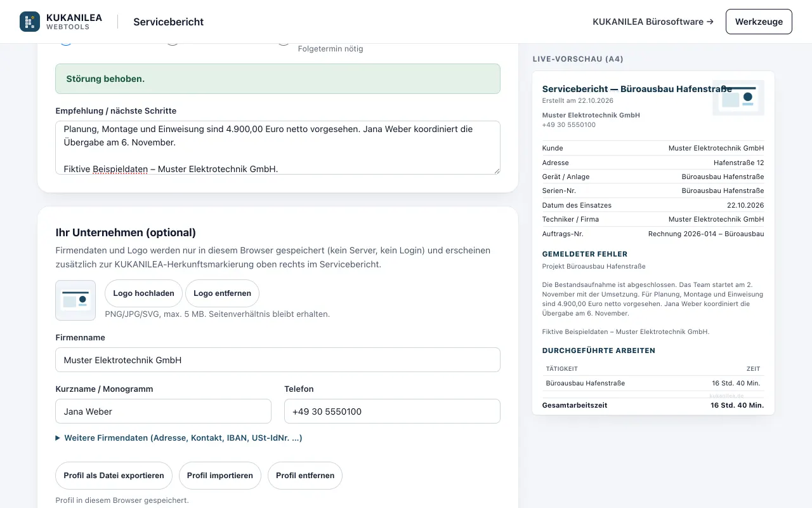Image resolution: width=812 pixels, height=508 pixels.
Task: Click the Techniker / Firma row value in the preview
Action: pos(716,219)
